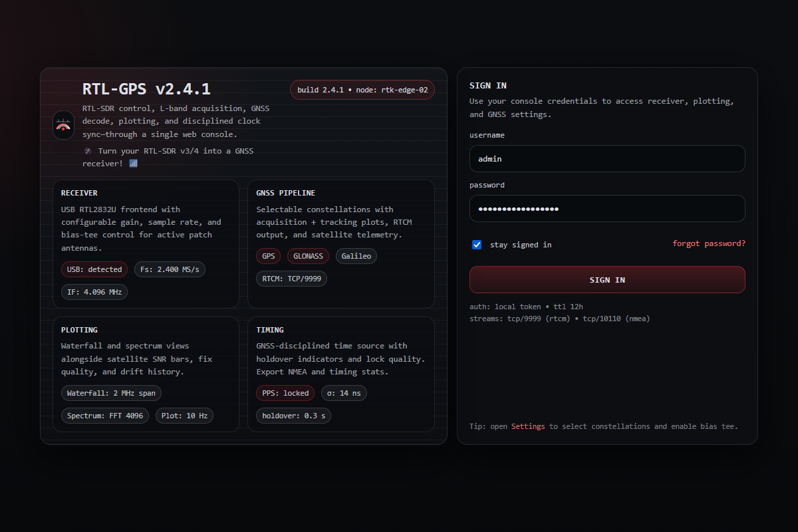The width and height of the screenshot is (798, 532).
Task: Click the build 2.4.1 node badge
Action: coord(362,90)
